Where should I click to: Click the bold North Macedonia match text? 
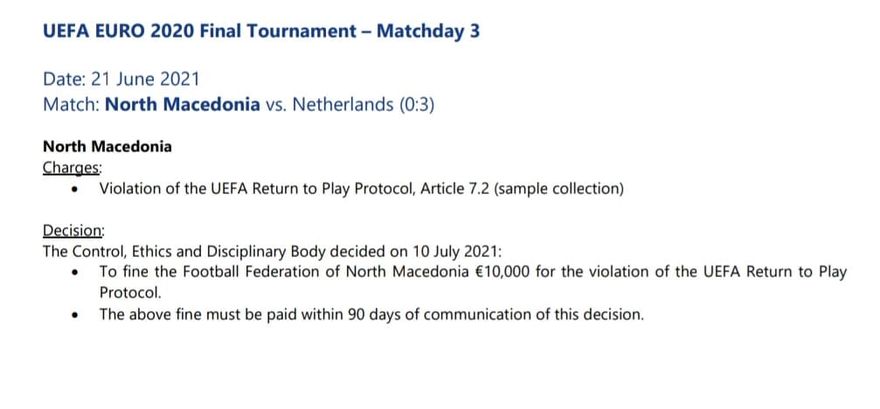[183, 105]
